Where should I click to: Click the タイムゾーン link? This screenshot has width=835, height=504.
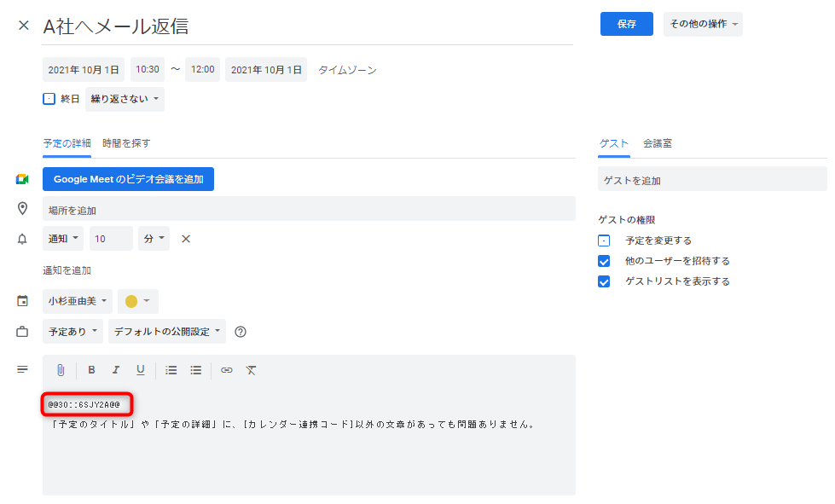347,70
